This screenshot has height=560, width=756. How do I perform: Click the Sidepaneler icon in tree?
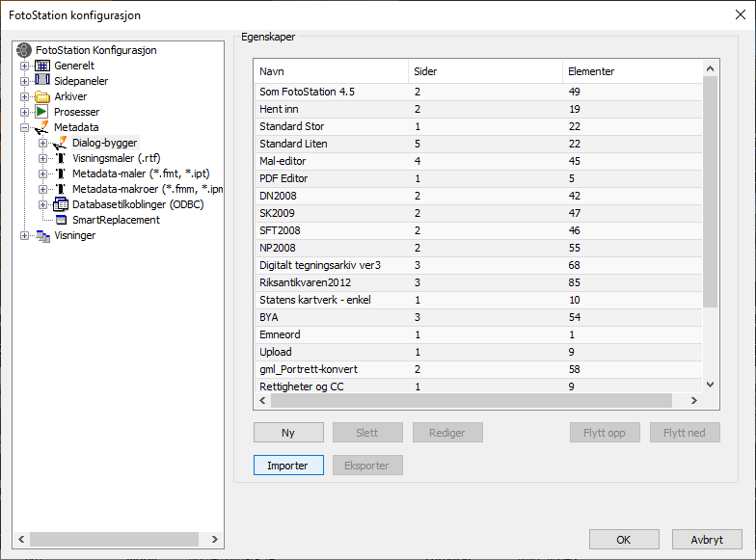point(42,81)
